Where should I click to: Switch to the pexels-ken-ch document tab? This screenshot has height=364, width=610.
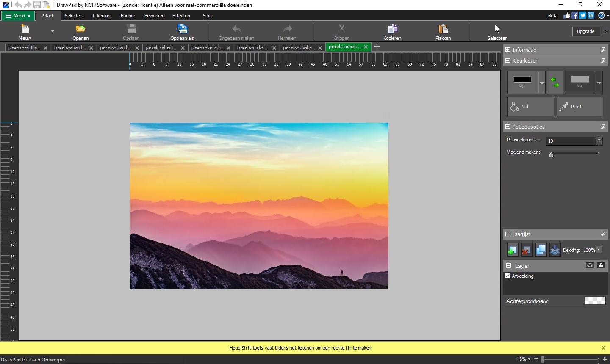pos(208,47)
